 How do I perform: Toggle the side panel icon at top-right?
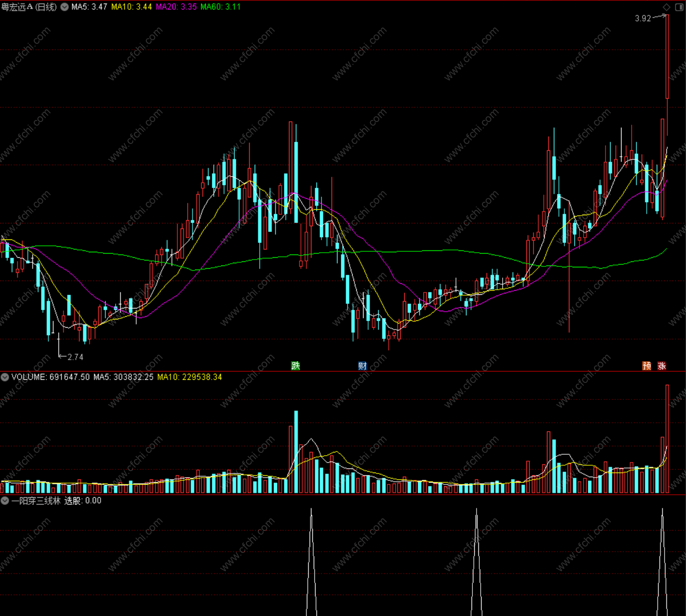679,7
